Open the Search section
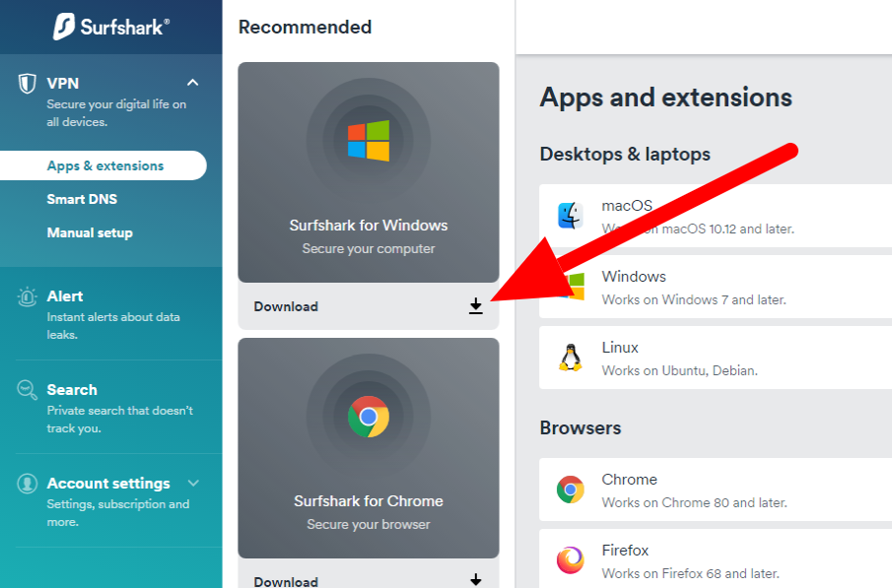 [x=111, y=407]
